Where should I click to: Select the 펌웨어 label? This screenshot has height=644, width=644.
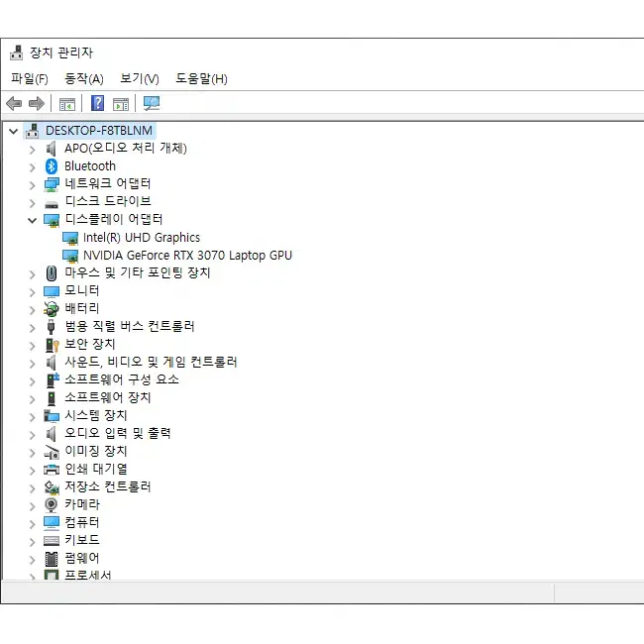(x=82, y=558)
